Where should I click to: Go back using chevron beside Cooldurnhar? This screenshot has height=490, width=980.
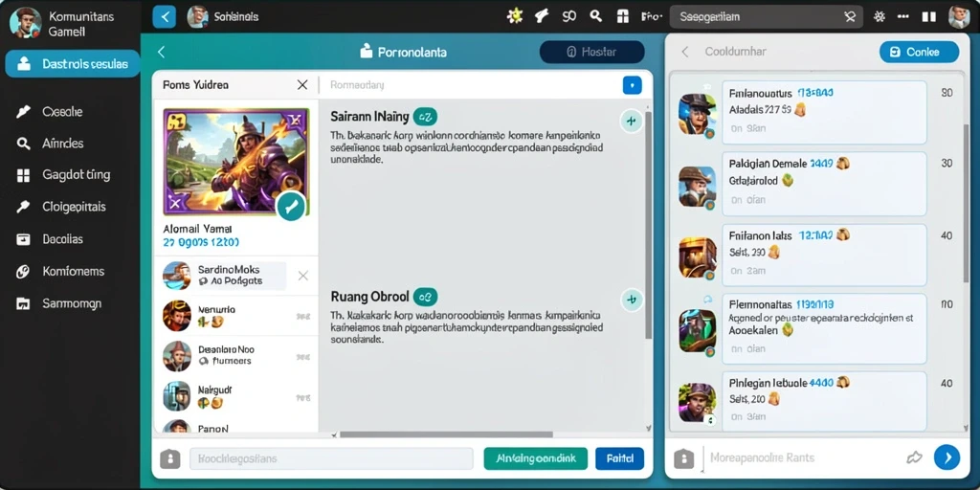click(685, 52)
